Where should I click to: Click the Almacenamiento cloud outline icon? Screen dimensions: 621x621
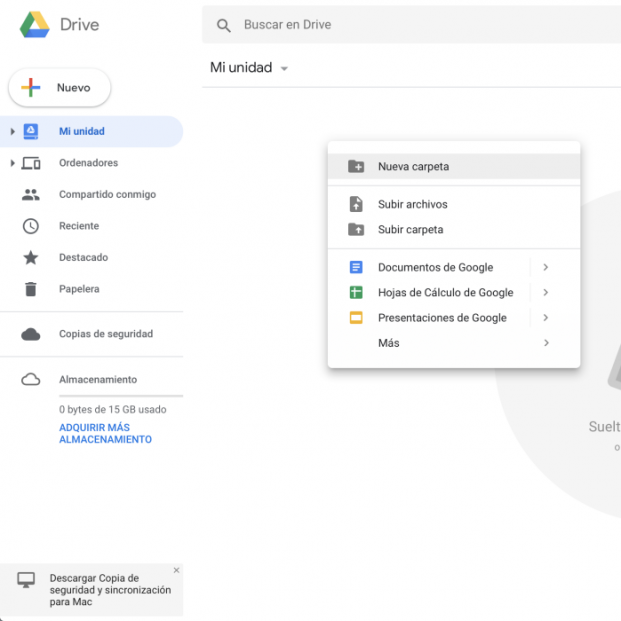tap(31, 380)
